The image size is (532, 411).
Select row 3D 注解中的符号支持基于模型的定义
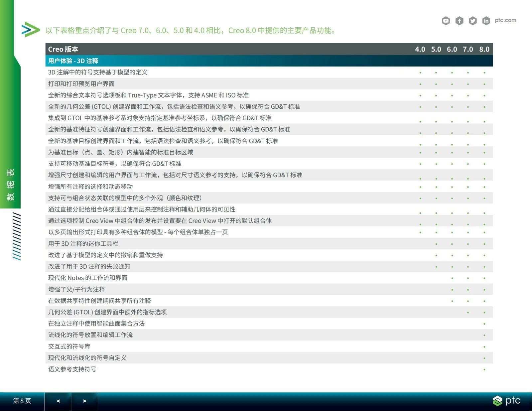tap(269, 72)
